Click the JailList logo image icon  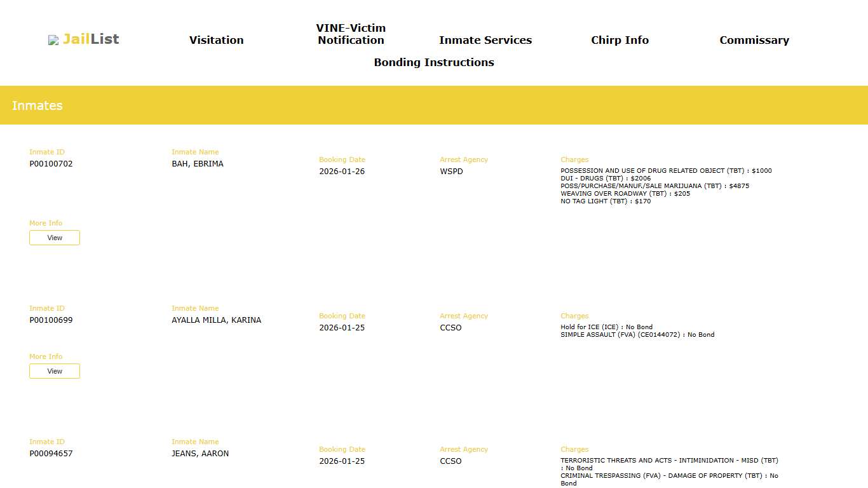pyautogui.click(x=53, y=40)
